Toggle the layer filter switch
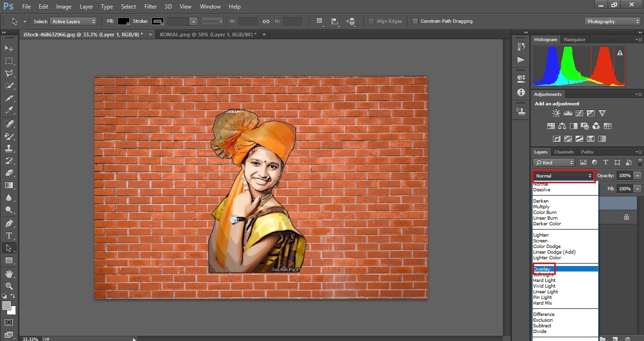 [x=640, y=162]
